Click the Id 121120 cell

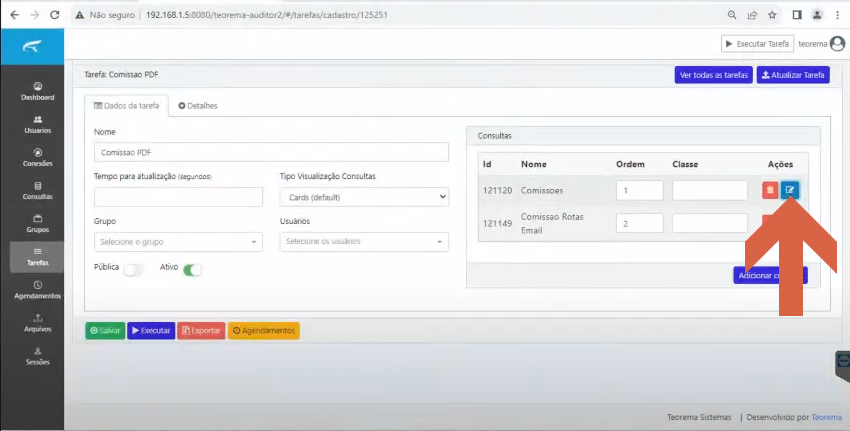497,190
